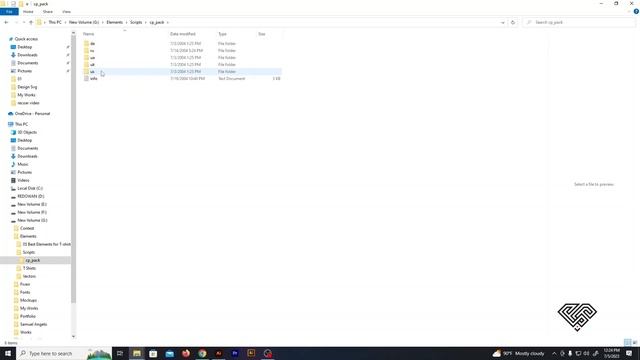
Task: Open the REDOWAN (D:) drive
Action: point(31,196)
